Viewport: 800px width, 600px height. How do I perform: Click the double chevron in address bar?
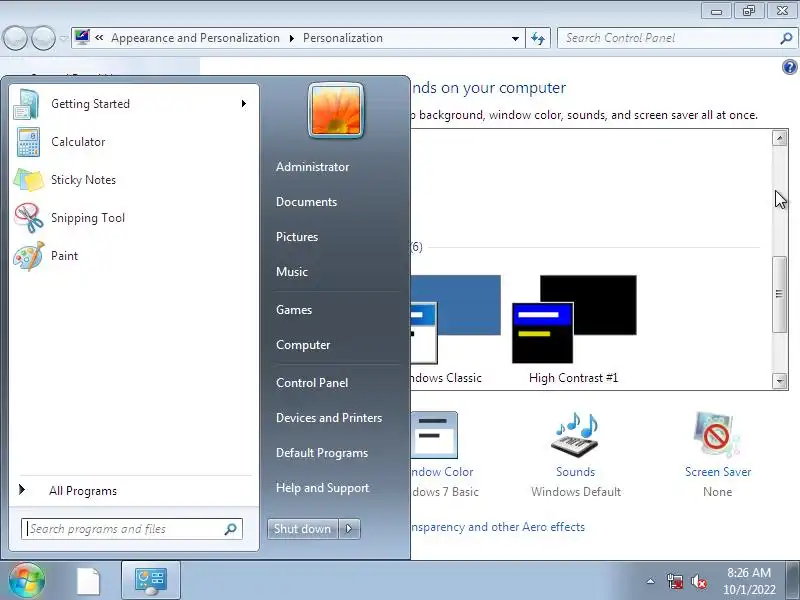(x=99, y=37)
